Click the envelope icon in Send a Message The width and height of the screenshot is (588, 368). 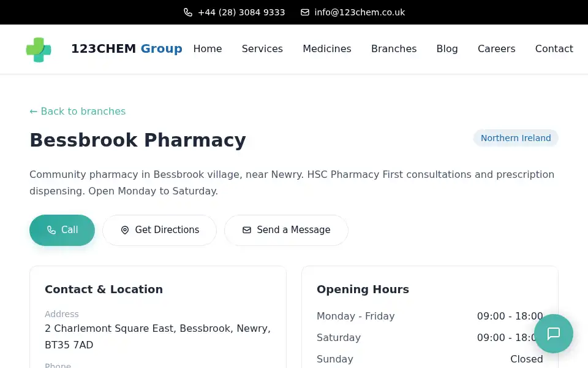point(247,230)
